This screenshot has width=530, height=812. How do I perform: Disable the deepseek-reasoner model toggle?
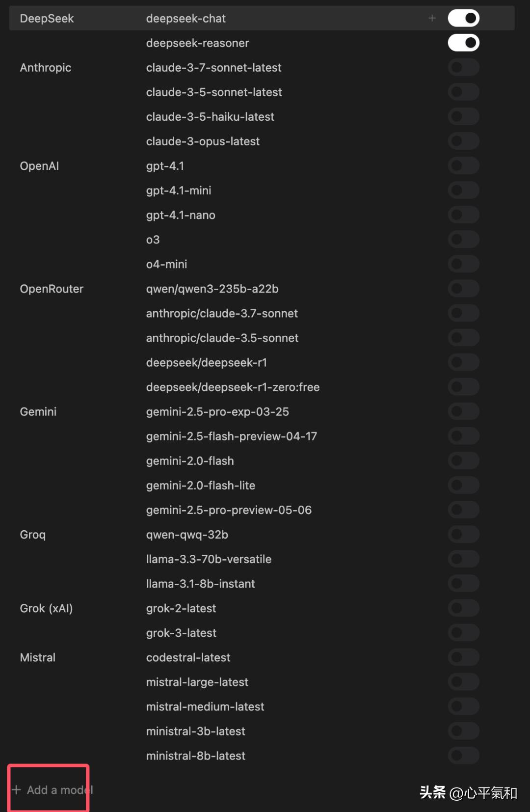463,42
